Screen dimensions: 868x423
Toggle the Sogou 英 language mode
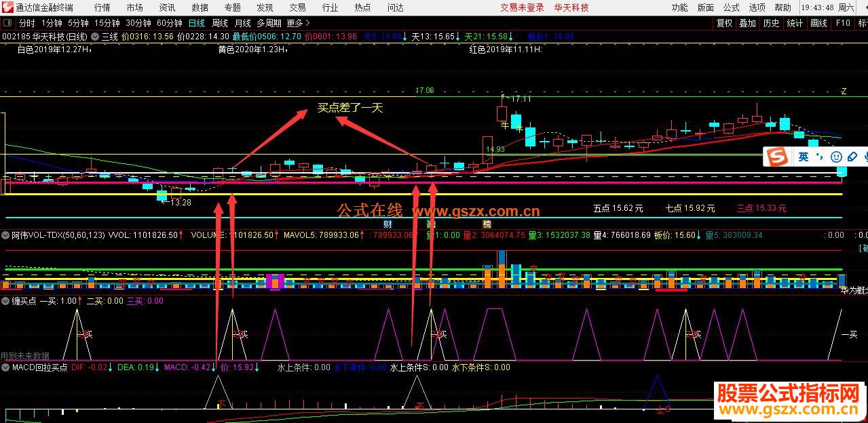804,157
